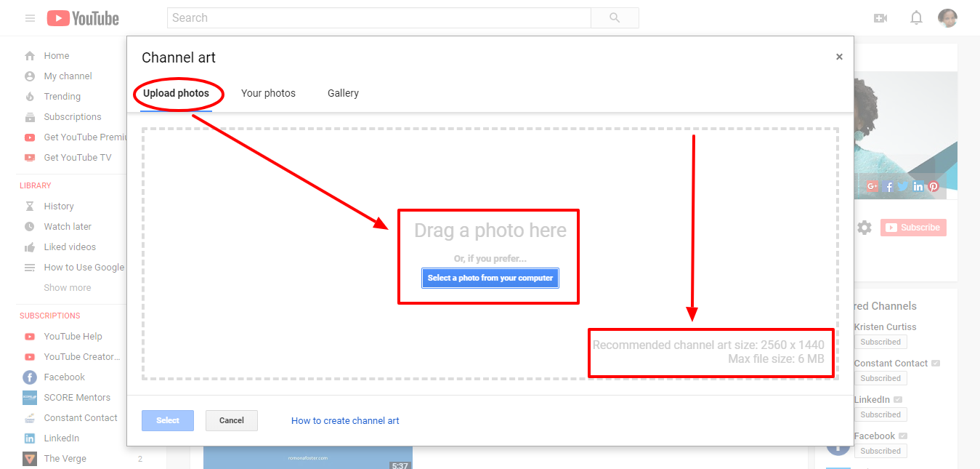Viewport: 980px width, 469px height.
Task: Open the account avatar menu
Action: click(x=947, y=18)
